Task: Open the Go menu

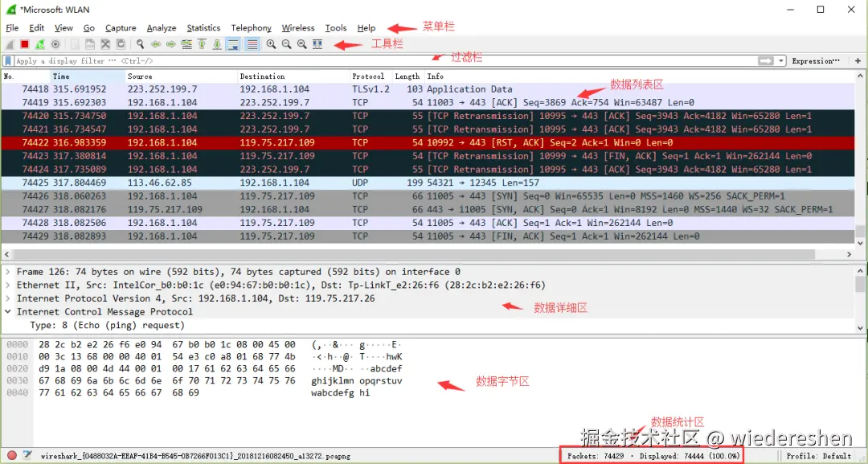Action: (x=89, y=27)
